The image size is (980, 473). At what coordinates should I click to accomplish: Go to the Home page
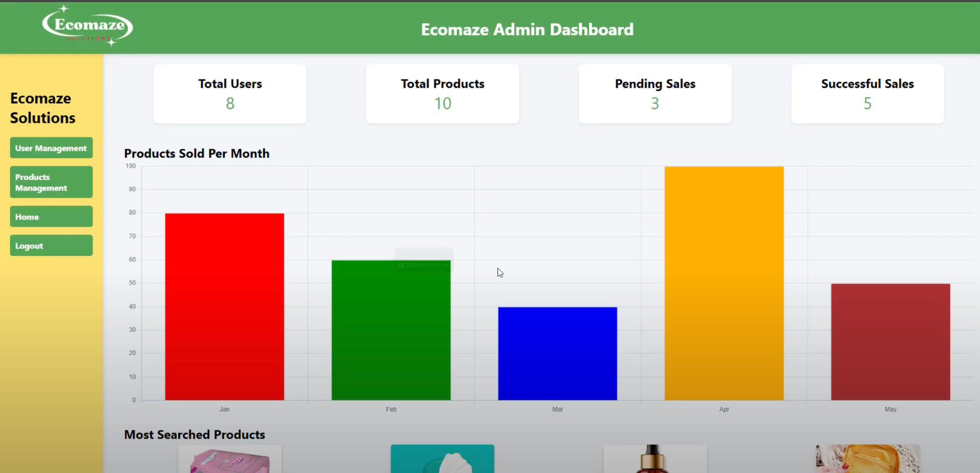(51, 217)
